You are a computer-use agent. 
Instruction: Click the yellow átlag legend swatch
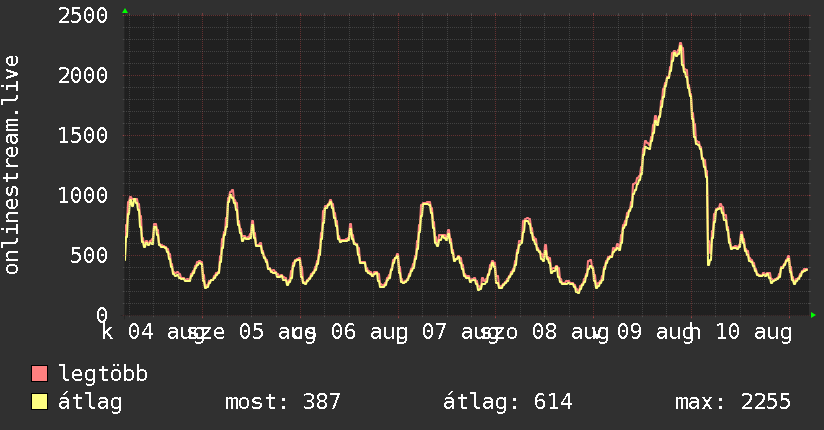pos(39,402)
